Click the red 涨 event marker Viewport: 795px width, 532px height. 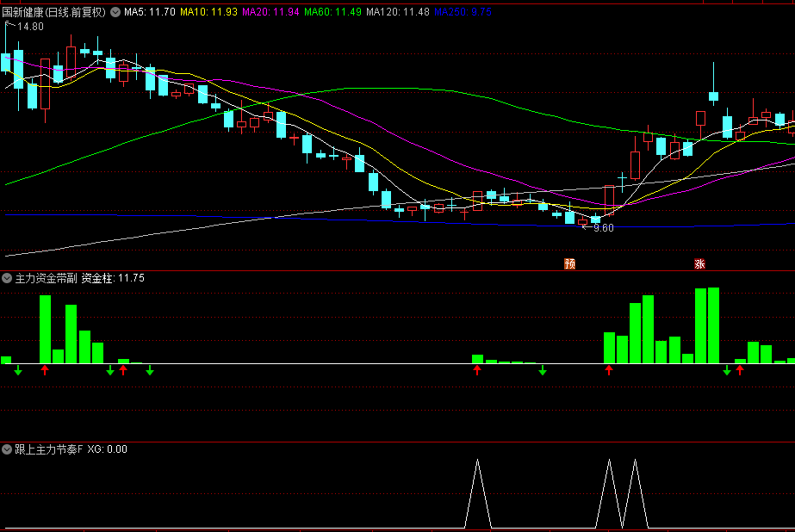click(699, 263)
